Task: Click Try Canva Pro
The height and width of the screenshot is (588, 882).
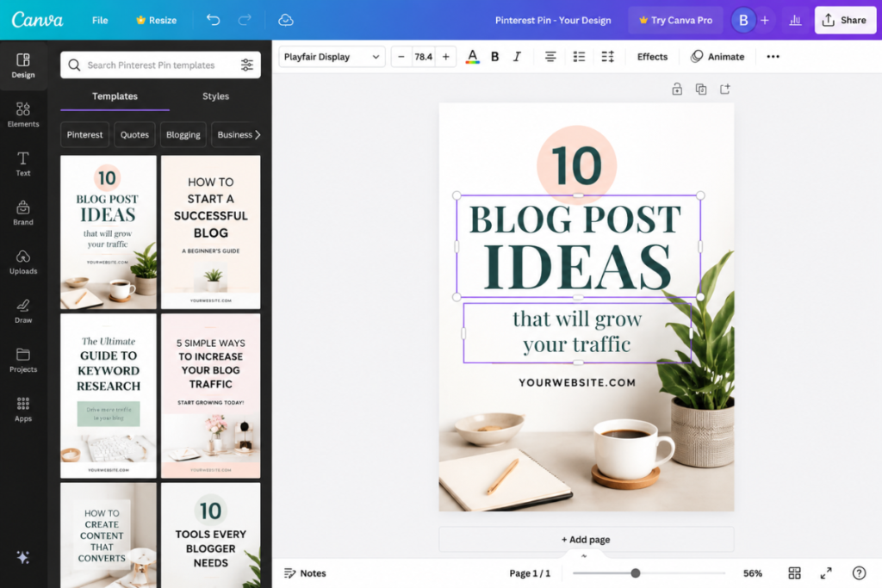Action: 675,21
